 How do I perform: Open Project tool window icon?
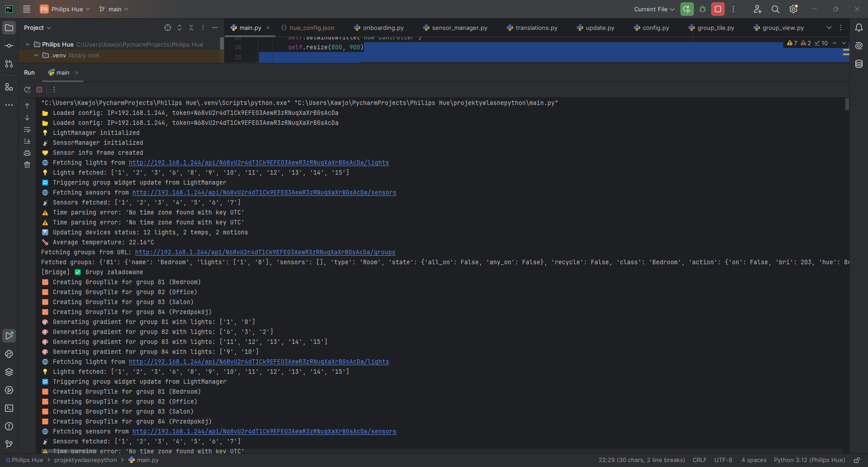pos(9,28)
